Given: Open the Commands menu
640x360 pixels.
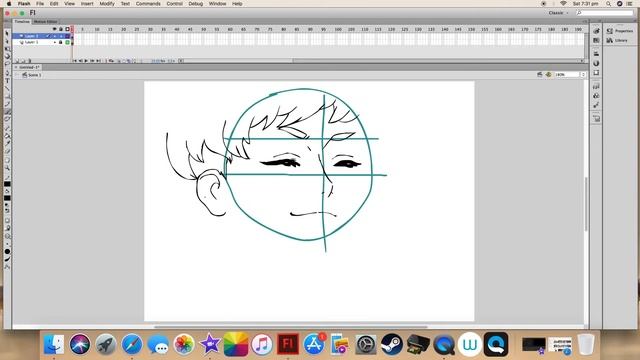Looking at the screenshot, I should [x=148, y=4].
